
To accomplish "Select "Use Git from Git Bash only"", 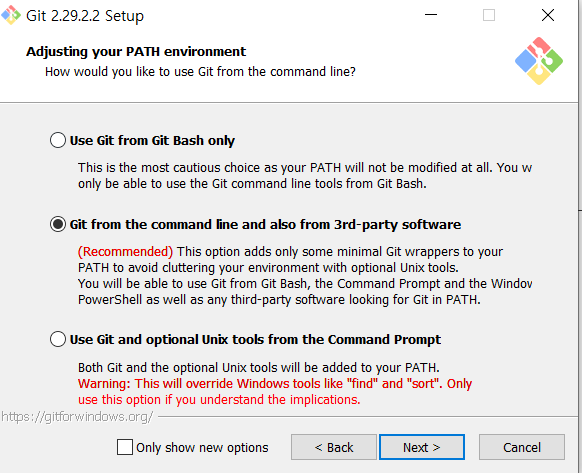I will tap(58, 140).
